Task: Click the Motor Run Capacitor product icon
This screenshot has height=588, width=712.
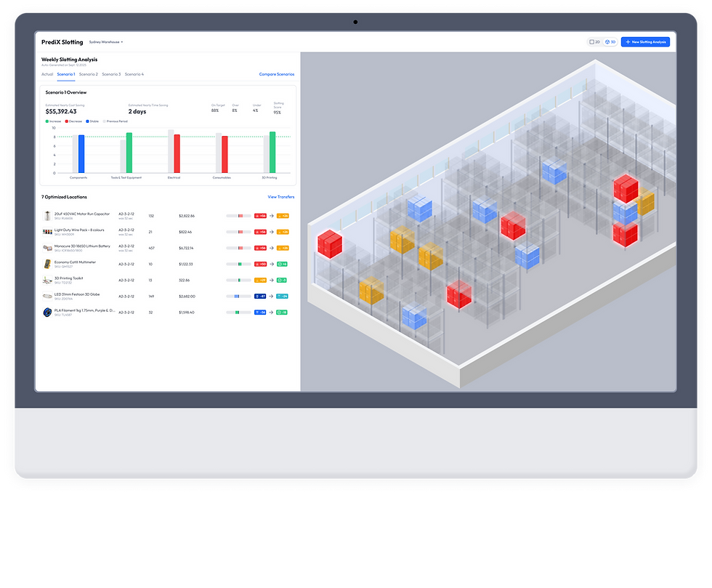Action: tap(49, 216)
